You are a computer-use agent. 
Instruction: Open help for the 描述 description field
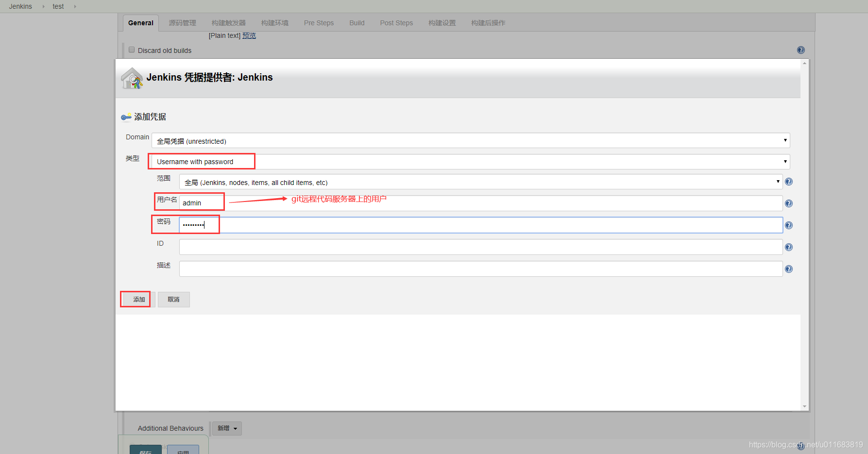789,269
